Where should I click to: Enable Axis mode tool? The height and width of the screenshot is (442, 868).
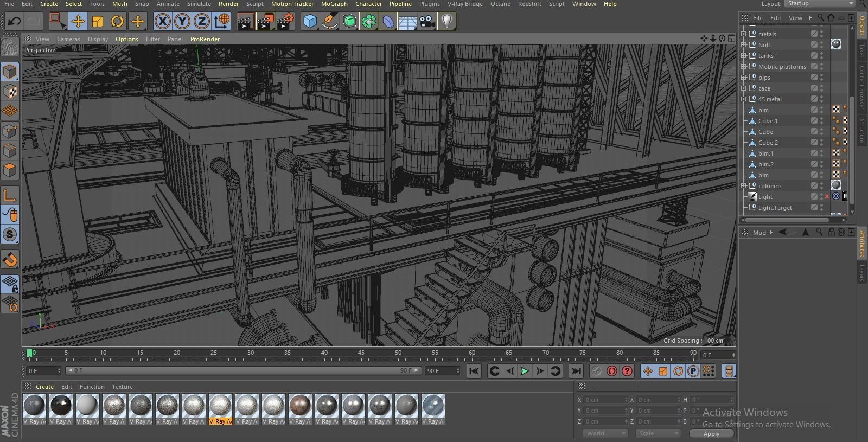[10, 195]
